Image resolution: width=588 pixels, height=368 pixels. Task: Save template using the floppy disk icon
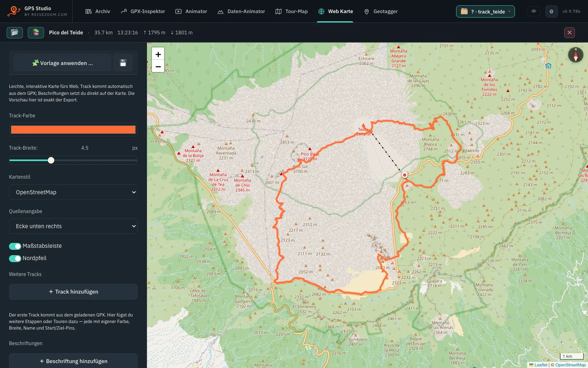(123, 63)
